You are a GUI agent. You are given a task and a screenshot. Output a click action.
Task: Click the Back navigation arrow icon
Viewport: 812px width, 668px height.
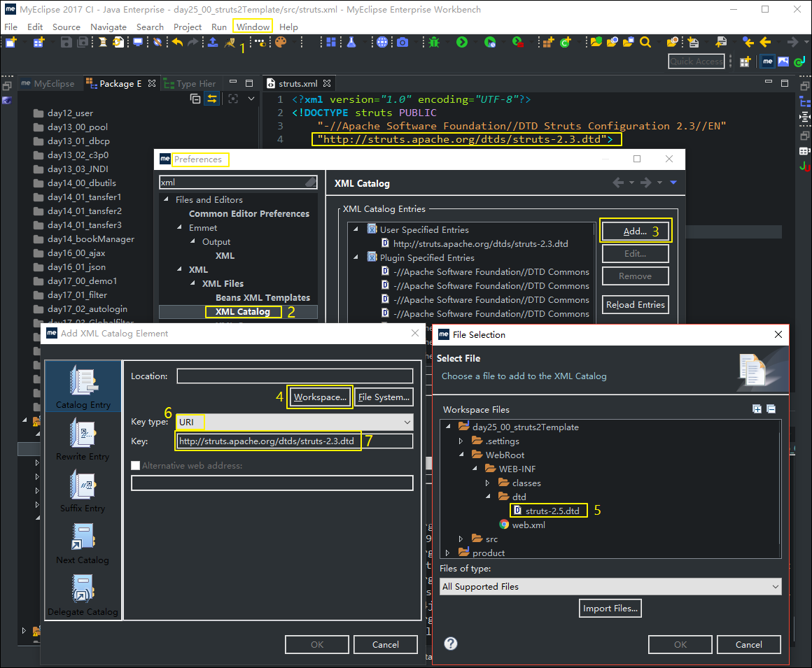pyautogui.click(x=765, y=43)
